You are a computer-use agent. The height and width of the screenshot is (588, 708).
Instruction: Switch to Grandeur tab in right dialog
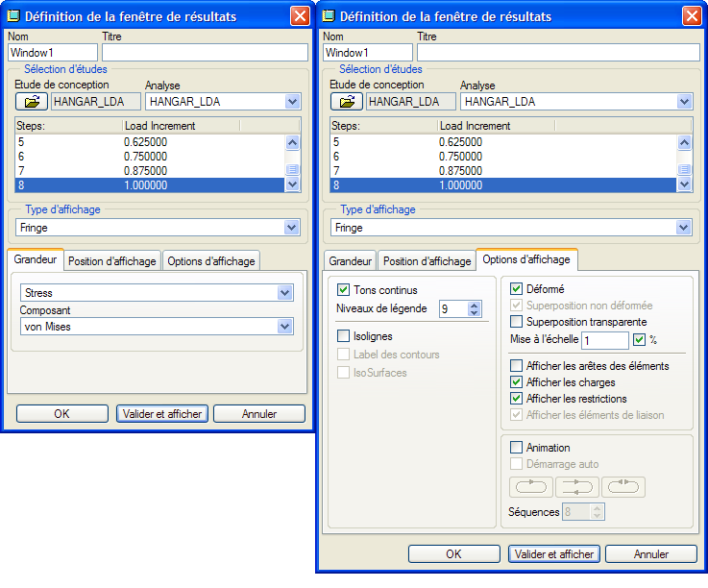(350, 261)
